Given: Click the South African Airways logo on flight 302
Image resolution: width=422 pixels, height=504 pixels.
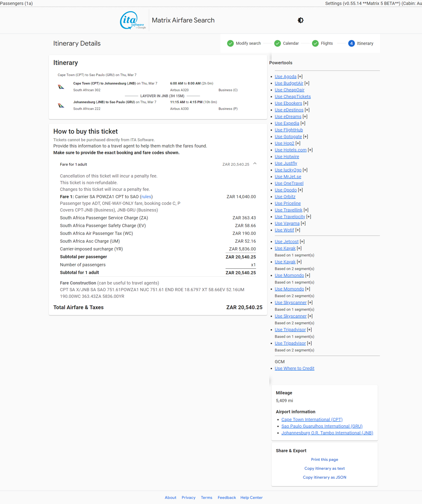Looking at the screenshot, I should coord(61,87).
